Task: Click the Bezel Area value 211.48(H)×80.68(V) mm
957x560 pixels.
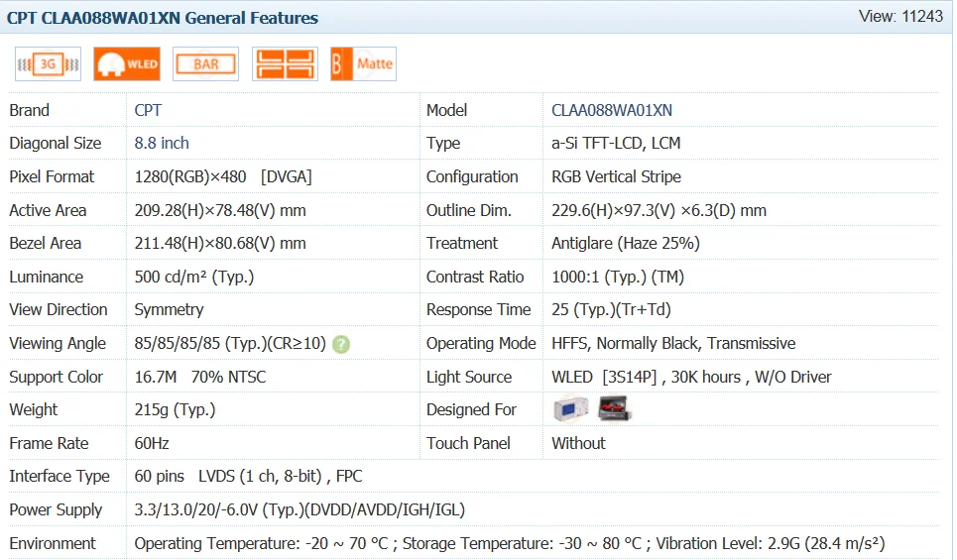Action: [220, 244]
